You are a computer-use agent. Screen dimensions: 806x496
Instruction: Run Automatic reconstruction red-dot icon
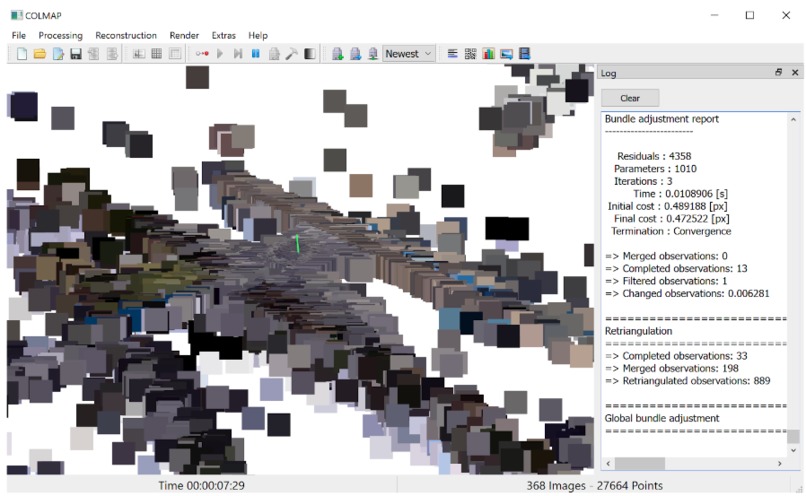pyautogui.click(x=202, y=53)
